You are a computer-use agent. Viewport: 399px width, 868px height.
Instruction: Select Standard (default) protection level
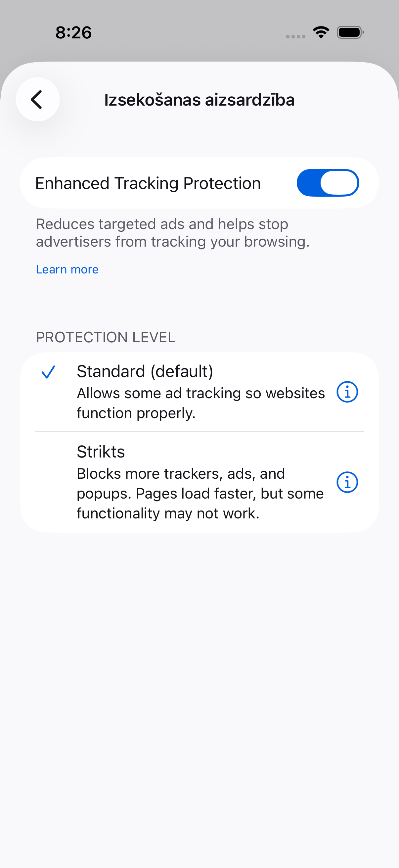pos(199,392)
